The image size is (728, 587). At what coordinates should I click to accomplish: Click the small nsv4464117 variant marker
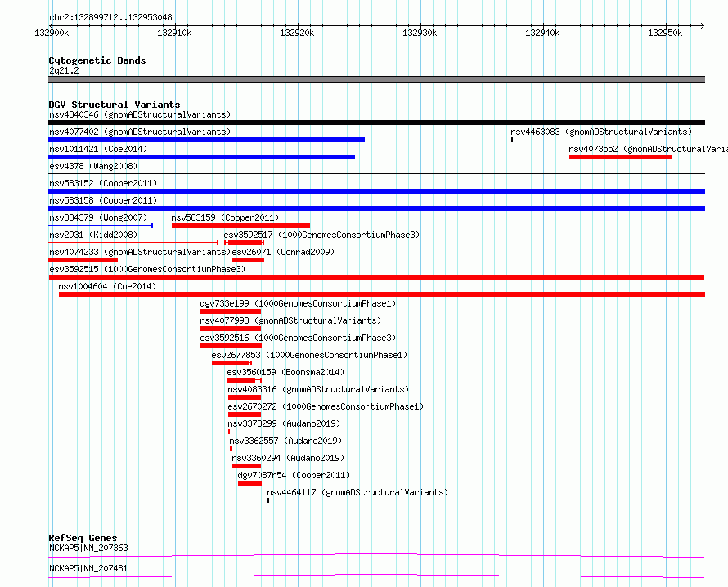268,500
